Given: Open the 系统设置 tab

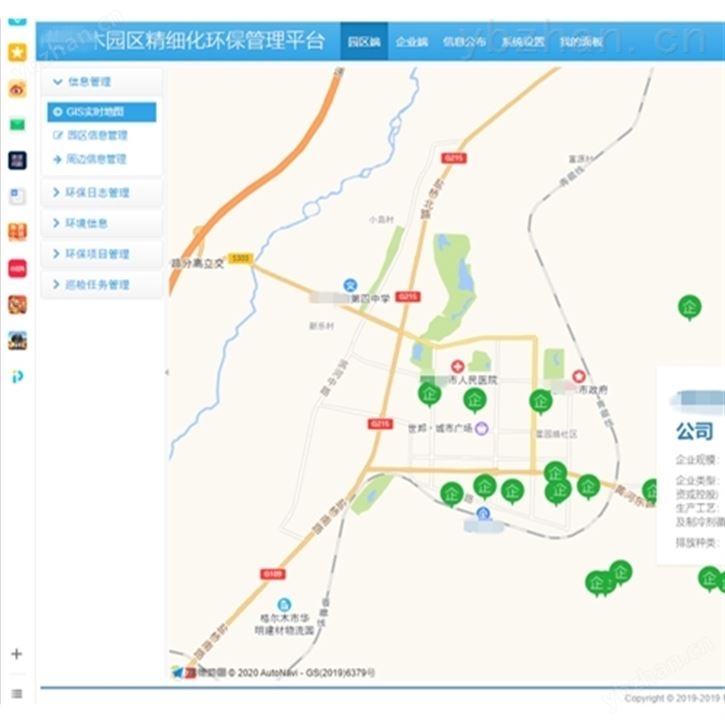Looking at the screenshot, I should 523,42.
